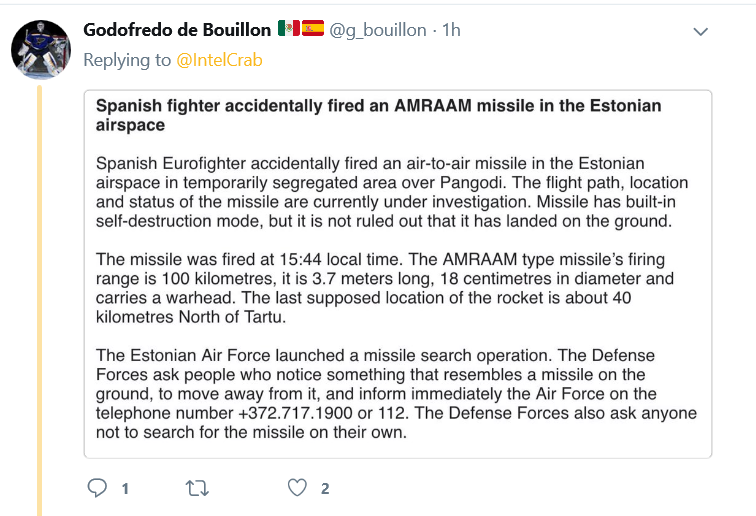Click the Godofredo de Bouillon display name
The height and width of the screenshot is (516, 756).
pos(177,30)
